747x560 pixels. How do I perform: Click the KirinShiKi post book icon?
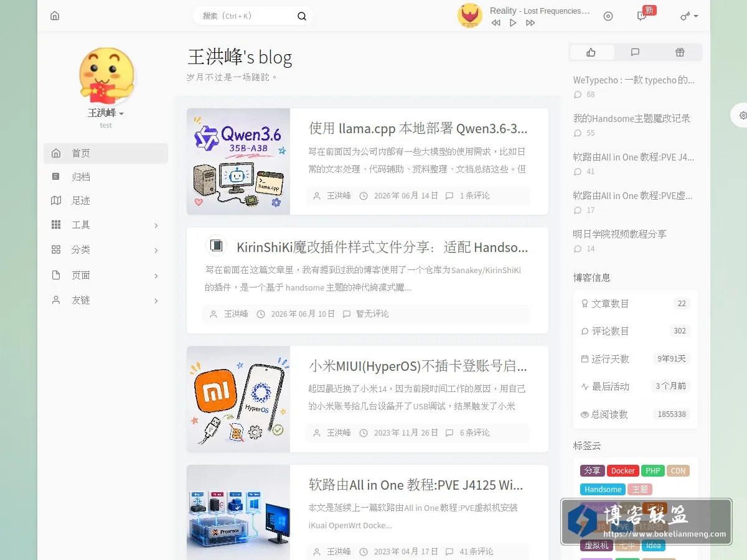(216, 246)
